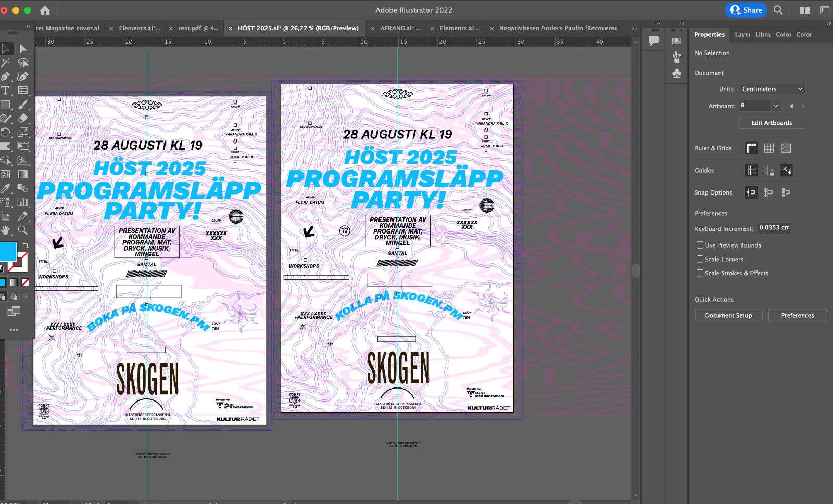Select the Rectangular Grid tool

(x=23, y=91)
